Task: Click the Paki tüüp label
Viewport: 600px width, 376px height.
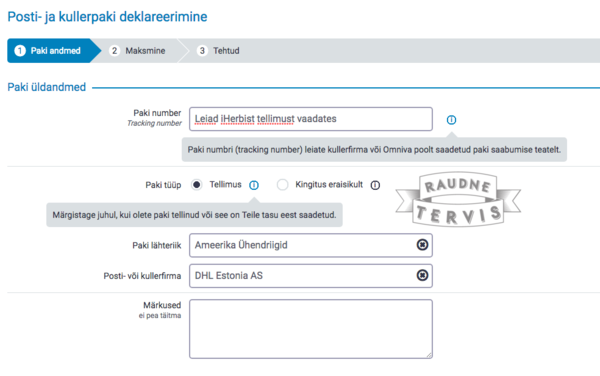Action: click(x=163, y=185)
